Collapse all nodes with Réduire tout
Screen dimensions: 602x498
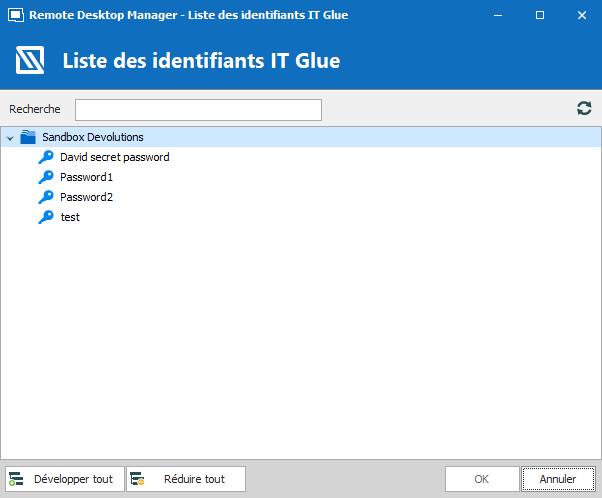[x=186, y=479]
